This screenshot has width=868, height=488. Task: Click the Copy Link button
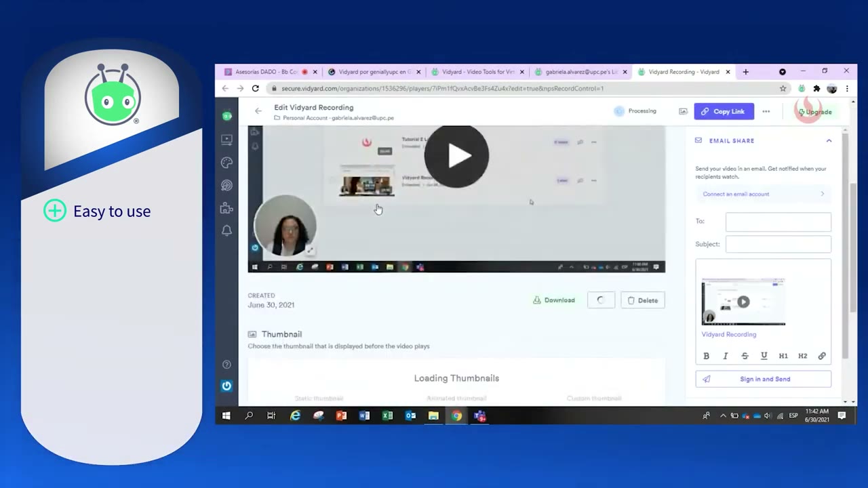724,111
